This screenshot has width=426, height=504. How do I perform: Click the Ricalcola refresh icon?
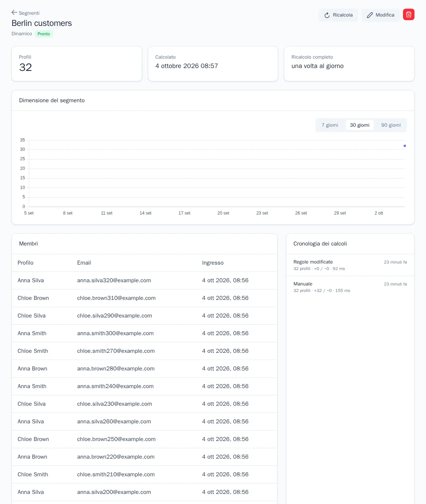point(327,15)
